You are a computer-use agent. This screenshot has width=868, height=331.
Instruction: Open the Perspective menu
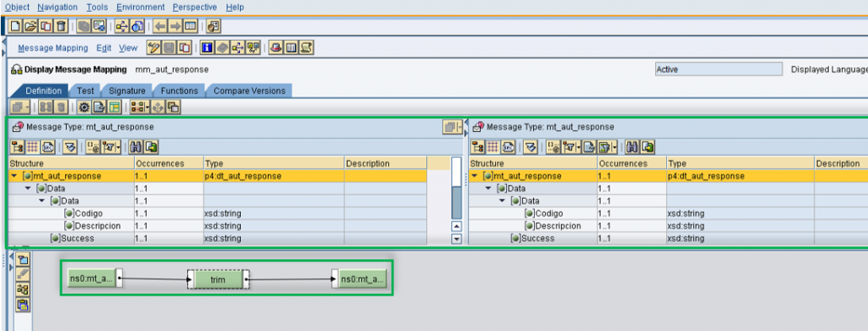[196, 7]
